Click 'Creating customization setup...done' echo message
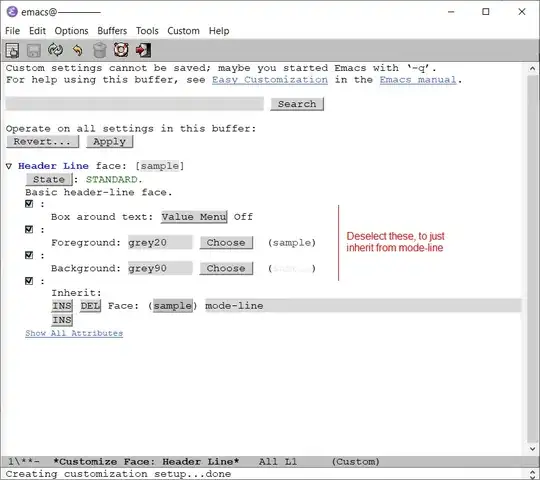 (x=118, y=474)
